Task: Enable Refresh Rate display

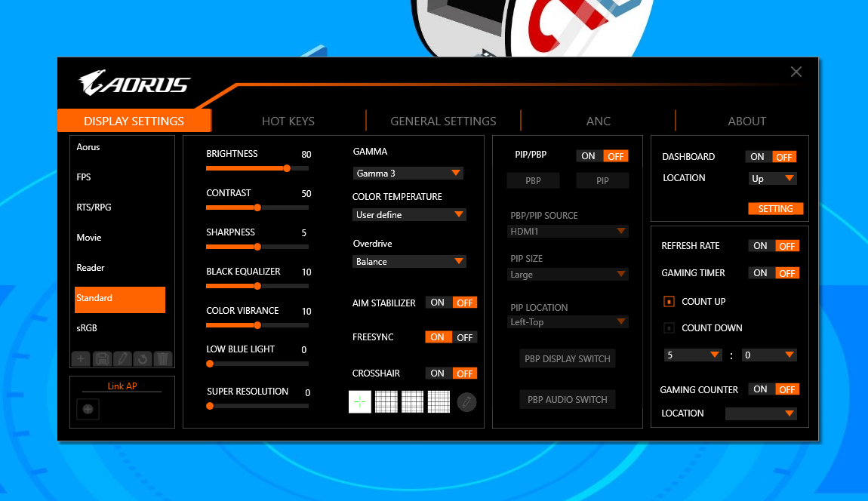Action: 761,246
